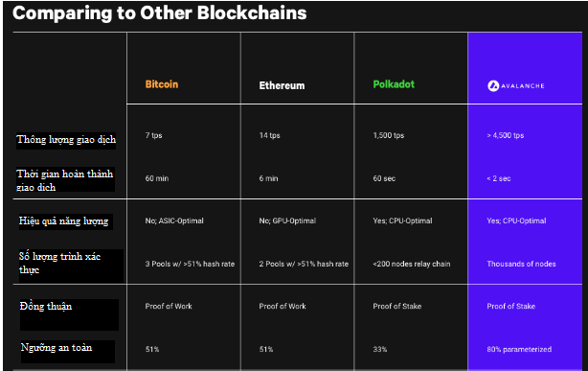Click Ethereum's '6 min' finality value
The height and width of the screenshot is (371, 588).
click(x=268, y=178)
